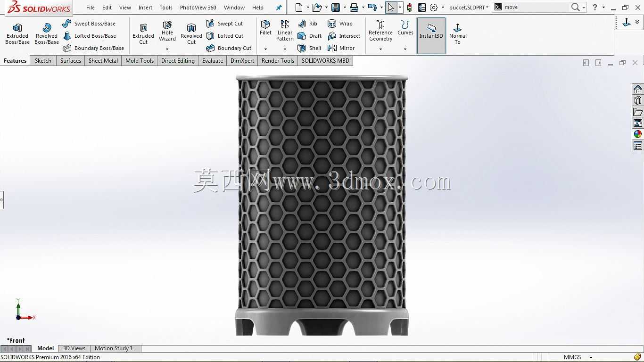644x362 pixels.
Task: Select the Rib tool
Action: pyautogui.click(x=307, y=24)
